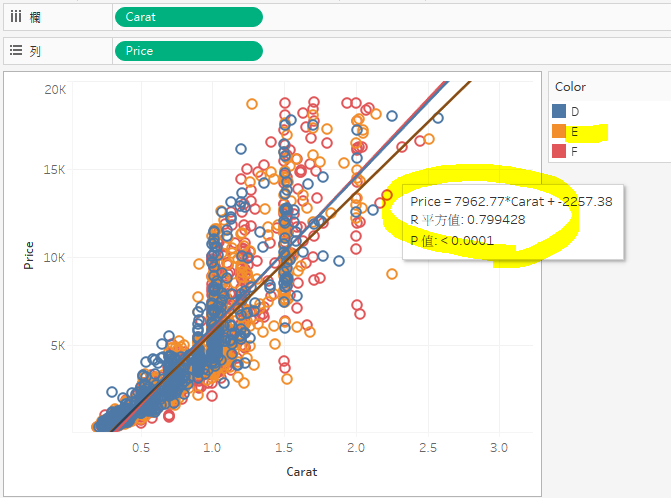This screenshot has width=671, height=498.
Task: Click the Rows shelf icon
Action: pyautogui.click(x=16, y=50)
